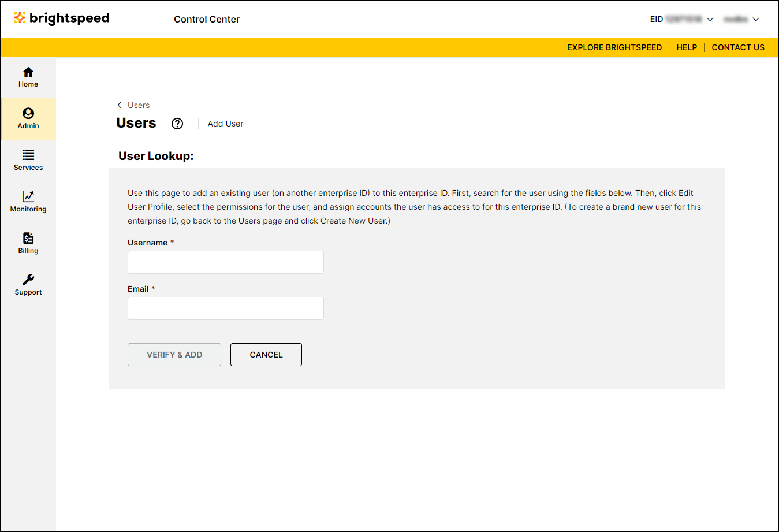
Task: Focus the Email input field
Action: point(226,308)
